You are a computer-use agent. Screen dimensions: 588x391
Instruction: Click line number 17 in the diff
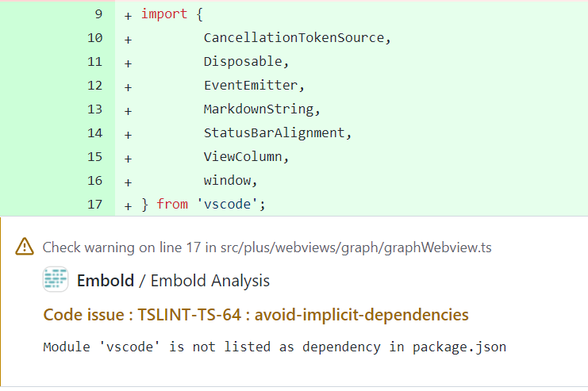click(x=95, y=205)
